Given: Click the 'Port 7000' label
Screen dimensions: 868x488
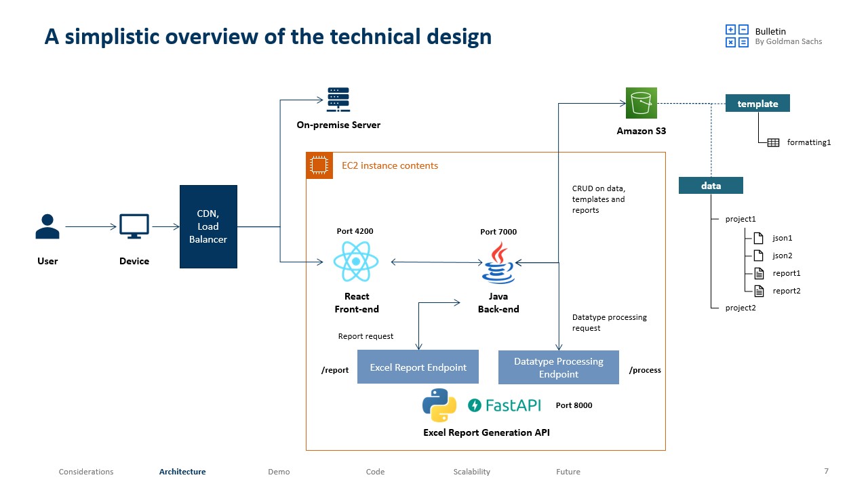Looking at the screenshot, I should coord(498,232).
